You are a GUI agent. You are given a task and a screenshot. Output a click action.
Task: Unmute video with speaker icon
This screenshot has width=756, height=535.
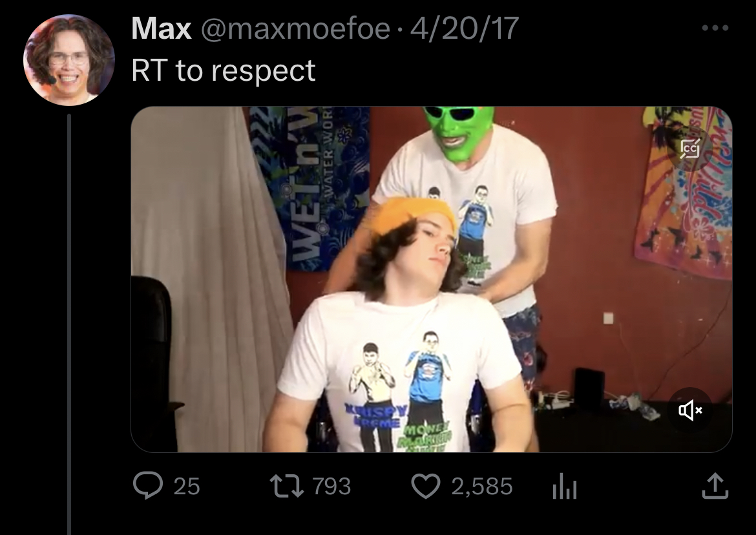pos(690,410)
